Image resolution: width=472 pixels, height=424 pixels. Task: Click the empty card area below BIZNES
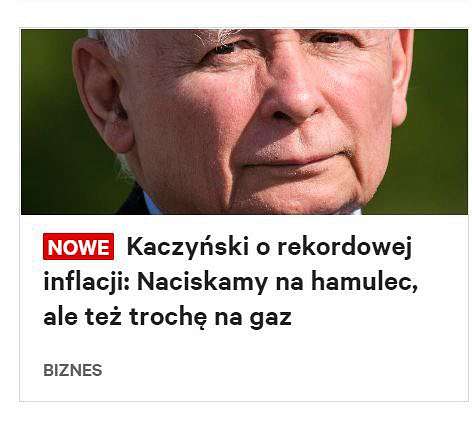pos(244,389)
